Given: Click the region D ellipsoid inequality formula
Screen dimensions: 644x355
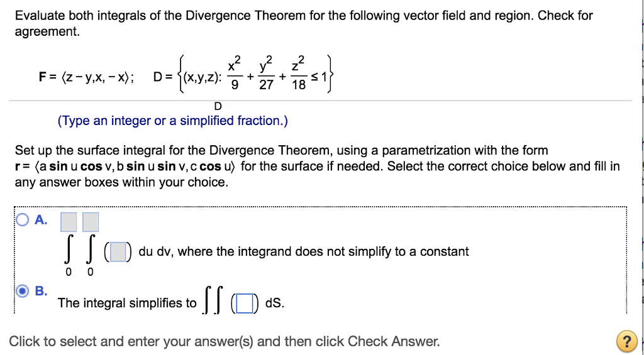Looking at the screenshot, I should 243,74.
